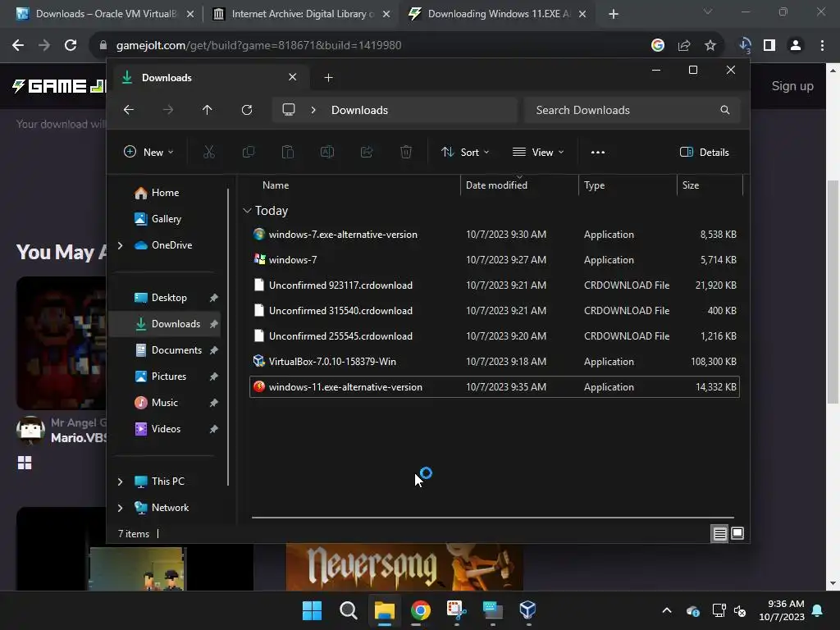Click the Neversong game thumbnail on Game Jolt
The width and height of the screenshot is (840, 630).
[x=404, y=567]
